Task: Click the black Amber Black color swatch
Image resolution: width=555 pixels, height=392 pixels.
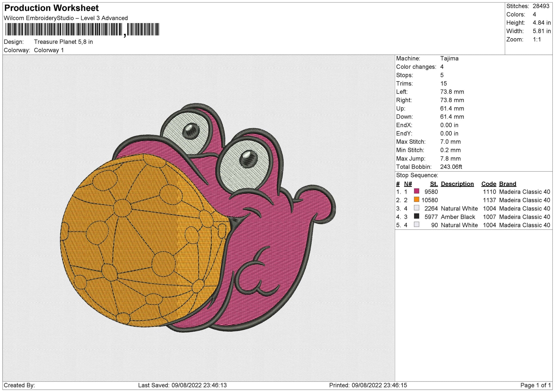Action: pyautogui.click(x=416, y=216)
